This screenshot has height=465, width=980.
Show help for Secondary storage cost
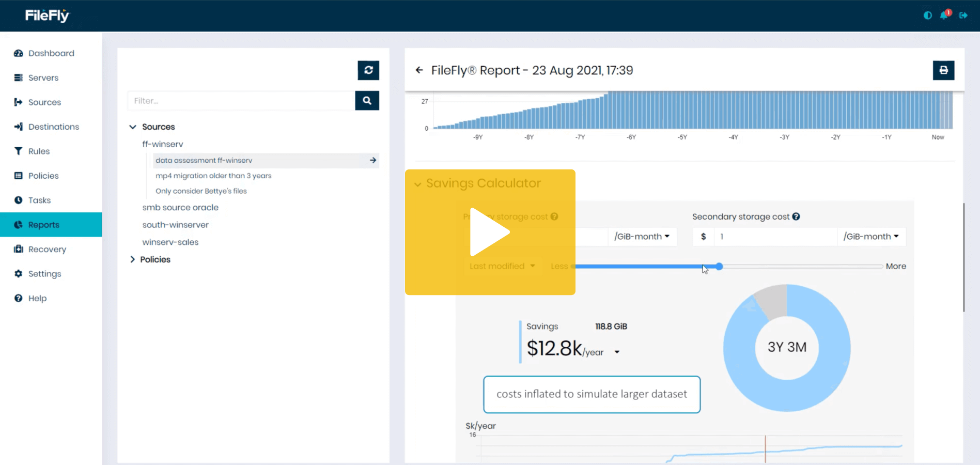pyautogui.click(x=796, y=216)
